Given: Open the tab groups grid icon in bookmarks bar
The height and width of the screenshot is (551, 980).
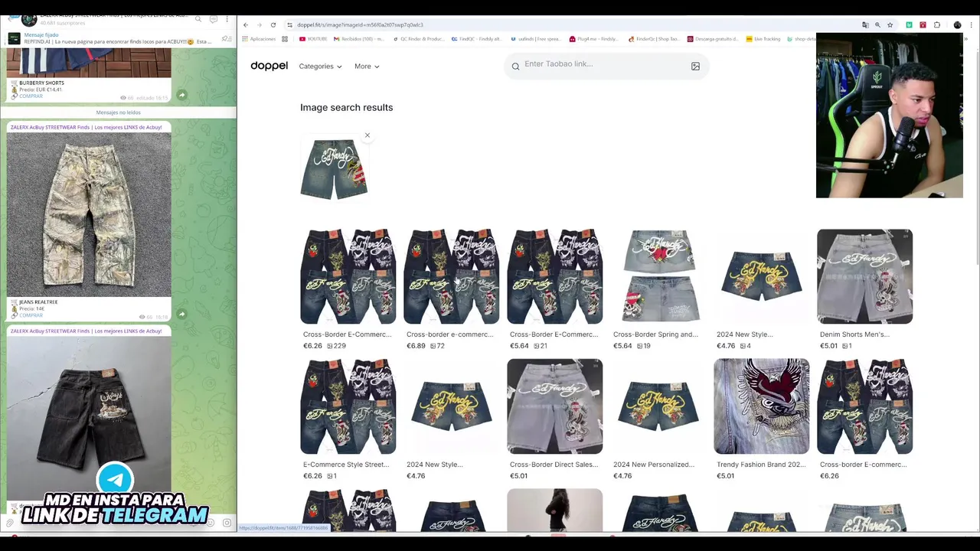Looking at the screenshot, I should click(x=285, y=39).
